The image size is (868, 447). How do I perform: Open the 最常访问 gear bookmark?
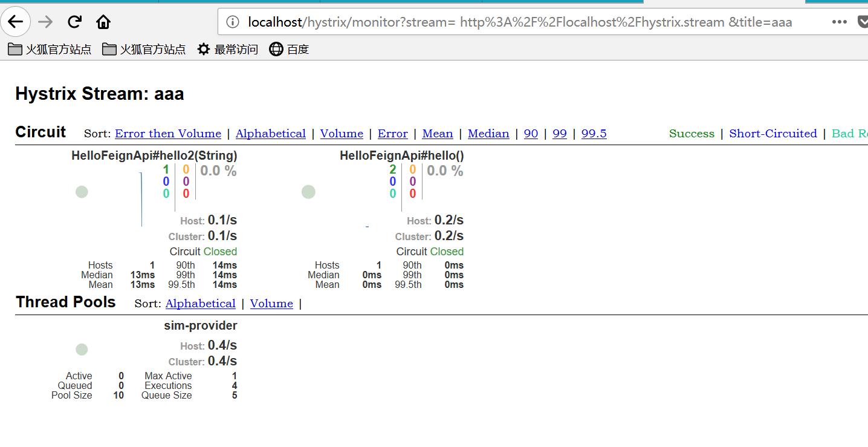point(228,50)
